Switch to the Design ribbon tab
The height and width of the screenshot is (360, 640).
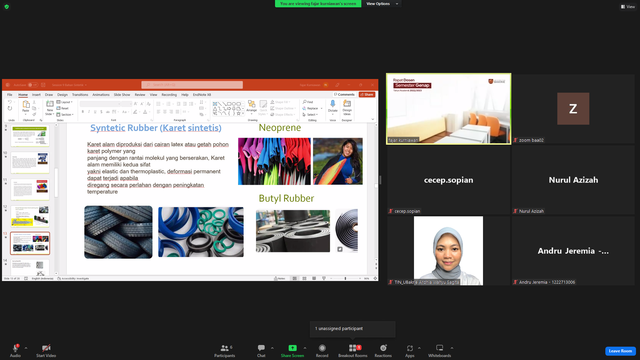pyautogui.click(x=62, y=95)
